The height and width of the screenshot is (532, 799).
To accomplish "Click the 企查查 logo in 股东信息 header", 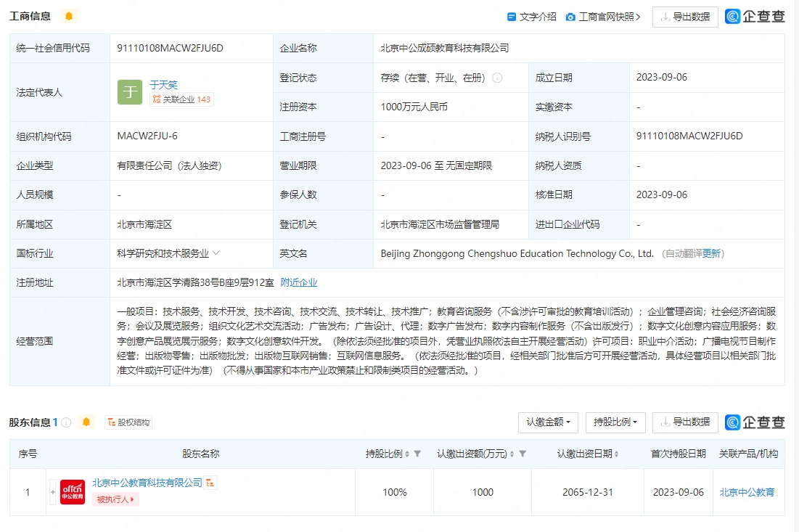I will point(755,422).
